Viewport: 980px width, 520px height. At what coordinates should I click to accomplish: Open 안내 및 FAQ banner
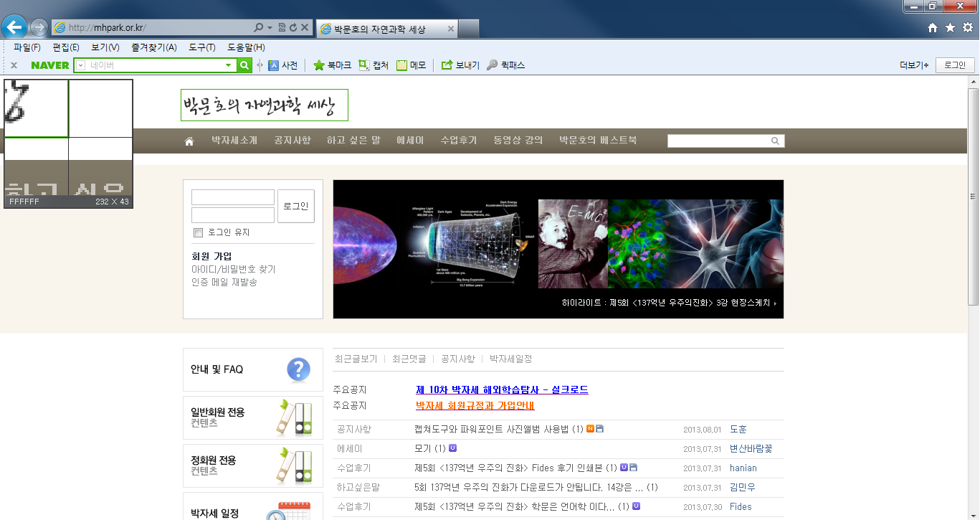(x=252, y=370)
